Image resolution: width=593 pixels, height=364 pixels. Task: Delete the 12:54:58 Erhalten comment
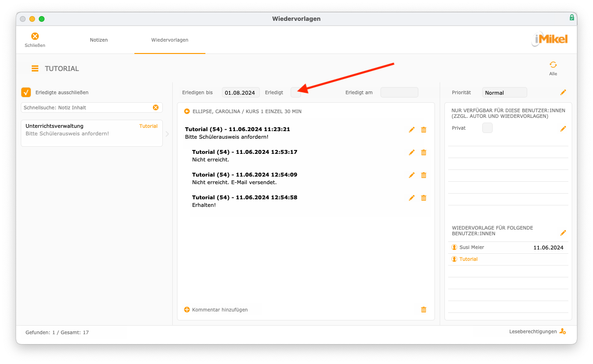click(x=424, y=198)
